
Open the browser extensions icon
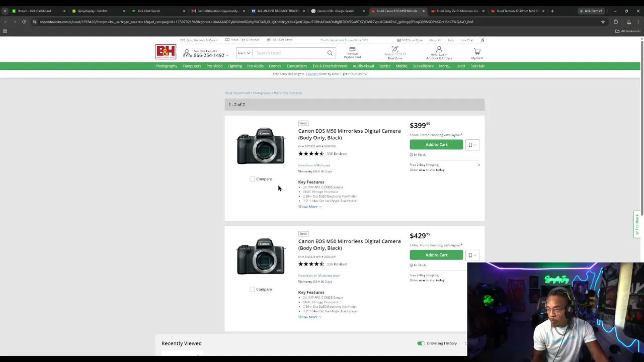click(x=615, y=22)
